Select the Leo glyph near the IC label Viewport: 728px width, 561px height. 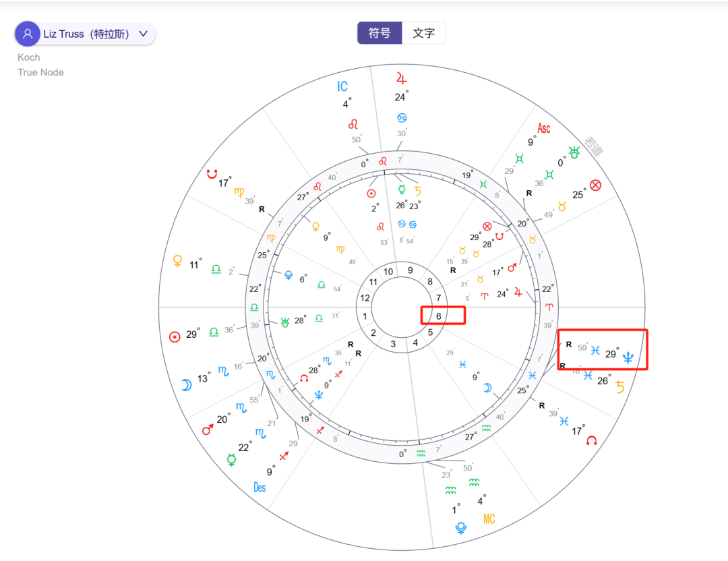(x=354, y=124)
